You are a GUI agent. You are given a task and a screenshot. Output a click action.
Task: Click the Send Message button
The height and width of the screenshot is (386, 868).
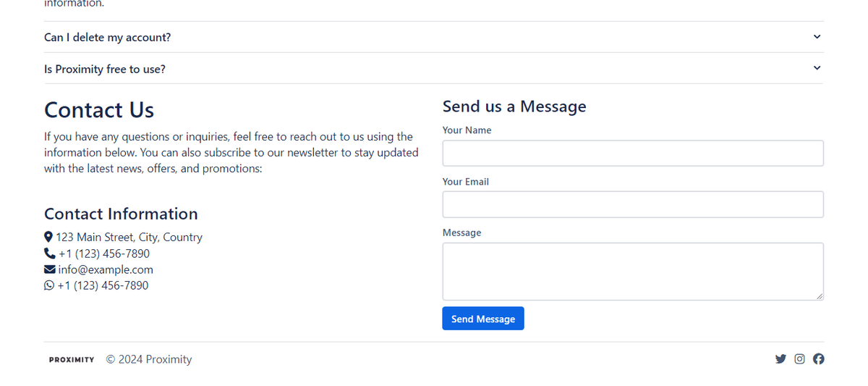click(483, 319)
